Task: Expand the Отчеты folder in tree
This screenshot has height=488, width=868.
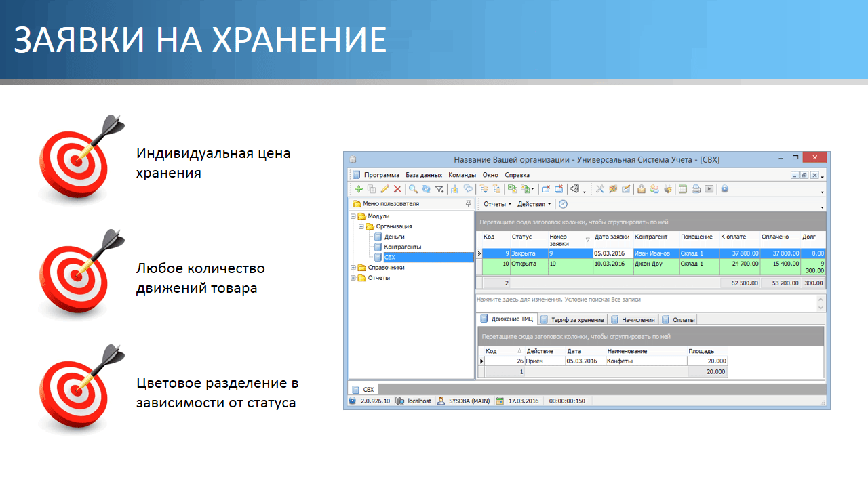Action: [353, 278]
